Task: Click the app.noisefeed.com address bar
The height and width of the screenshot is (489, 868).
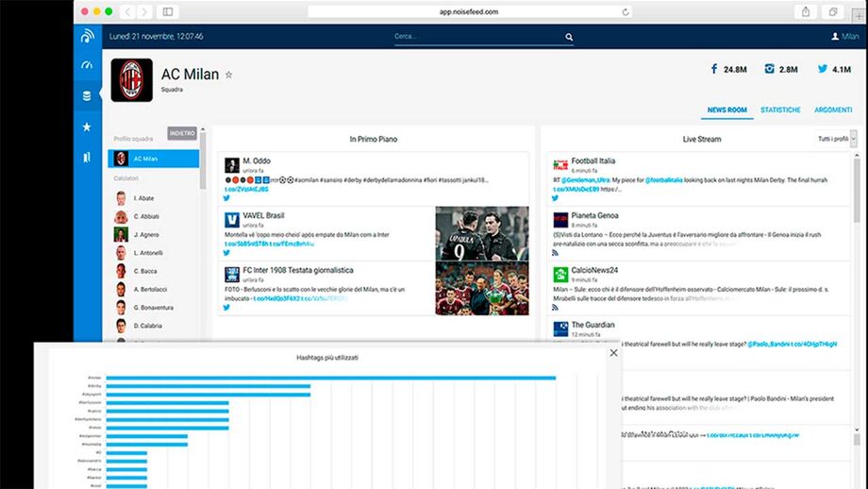Action: click(470, 11)
